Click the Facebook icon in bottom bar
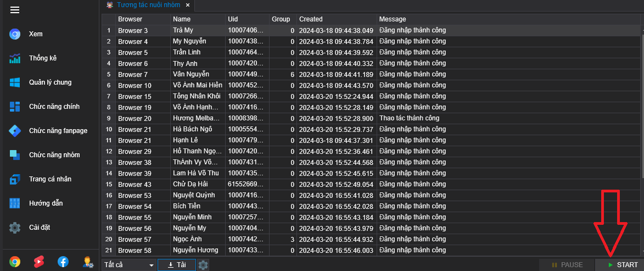This screenshot has height=271, width=644. click(x=63, y=262)
